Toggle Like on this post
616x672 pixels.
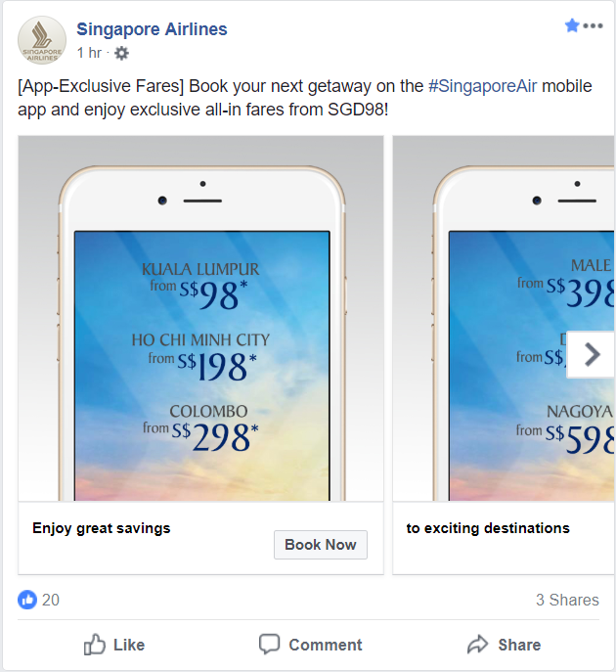point(114,645)
